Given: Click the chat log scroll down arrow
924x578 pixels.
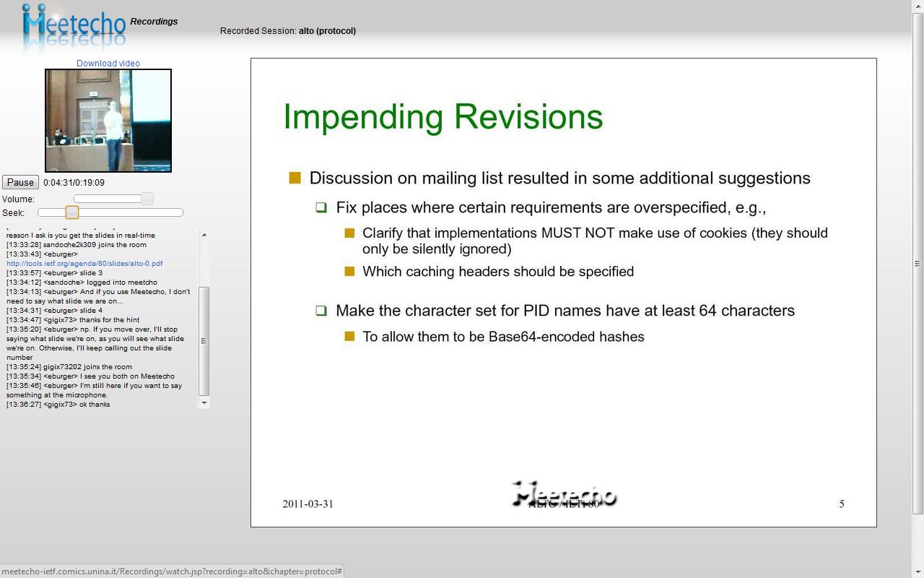Looking at the screenshot, I should point(204,402).
